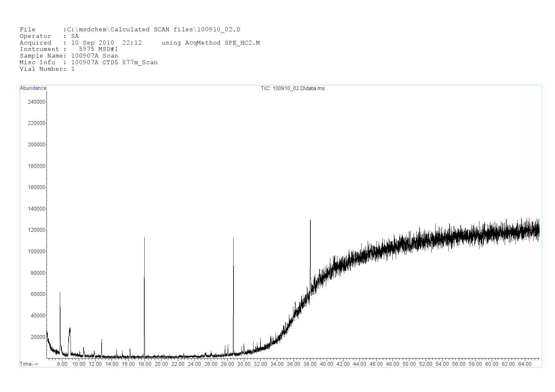Image resolution: width=555 pixels, height=392 pixels.
Task: Click the 240000 value on abundance axis
Action: pos(37,102)
